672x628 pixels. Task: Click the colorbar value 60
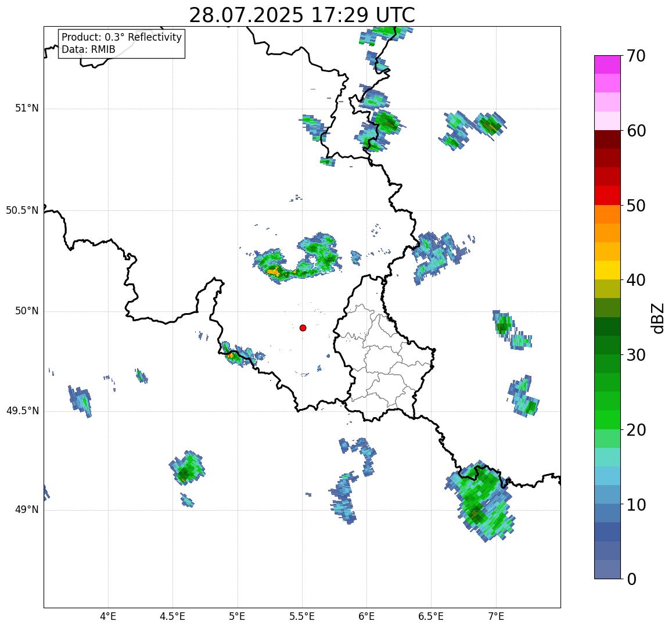click(x=636, y=131)
